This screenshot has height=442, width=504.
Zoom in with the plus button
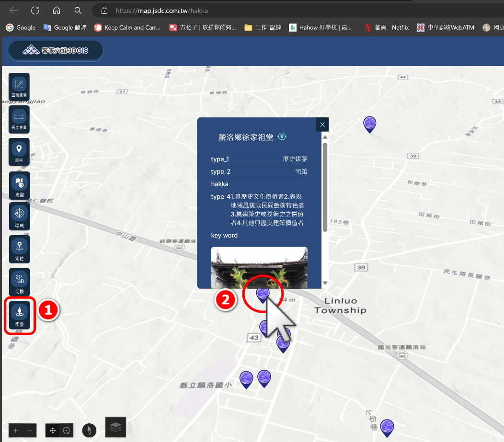pos(15,431)
